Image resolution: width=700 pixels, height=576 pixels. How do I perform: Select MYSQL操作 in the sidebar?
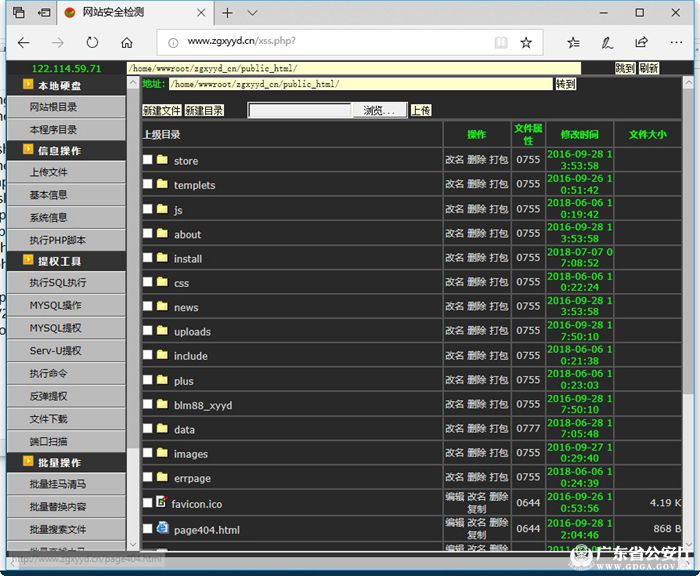click(67, 305)
